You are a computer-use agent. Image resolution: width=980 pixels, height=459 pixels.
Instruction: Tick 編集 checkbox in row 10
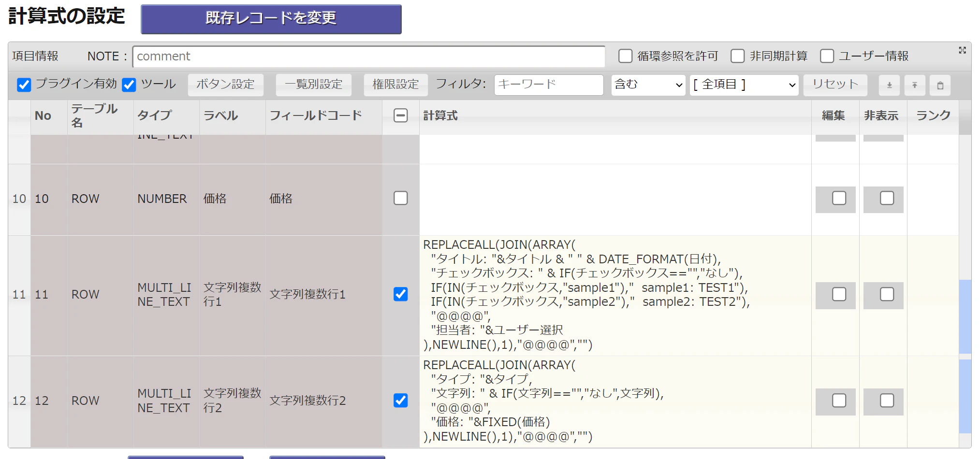(839, 198)
